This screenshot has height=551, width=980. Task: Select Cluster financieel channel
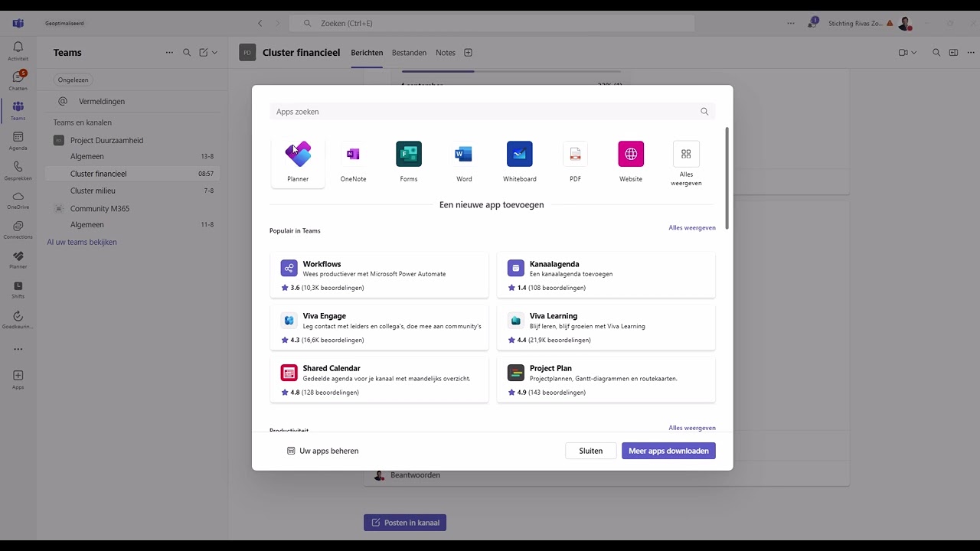coord(132,174)
